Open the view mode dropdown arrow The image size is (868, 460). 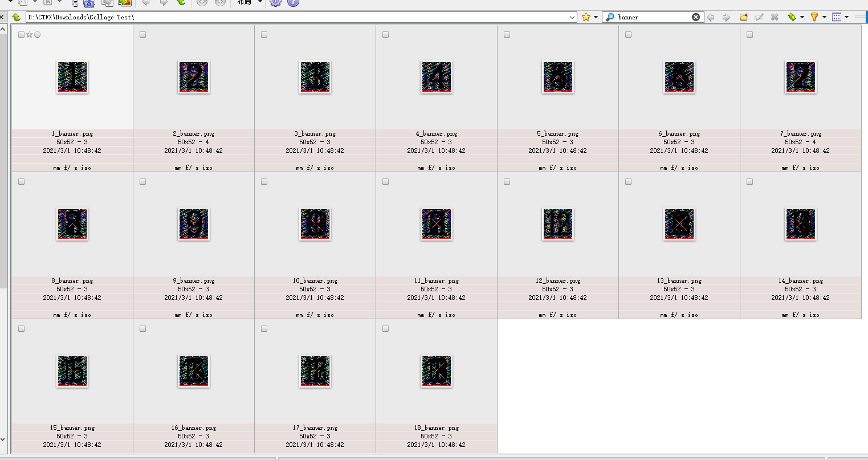(846, 17)
